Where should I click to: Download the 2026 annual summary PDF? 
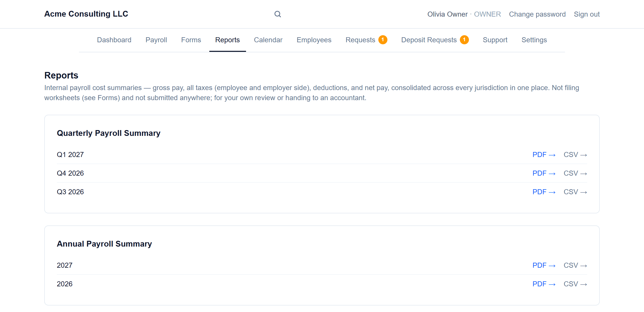click(544, 284)
